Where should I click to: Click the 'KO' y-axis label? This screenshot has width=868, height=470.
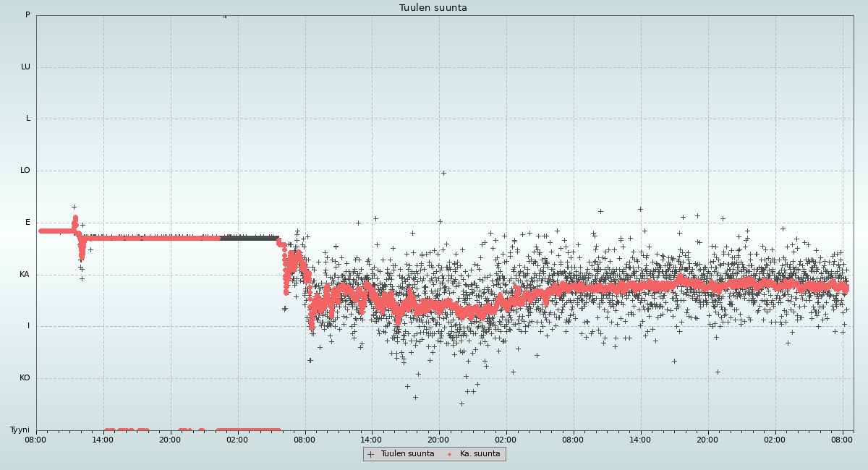[x=25, y=378]
